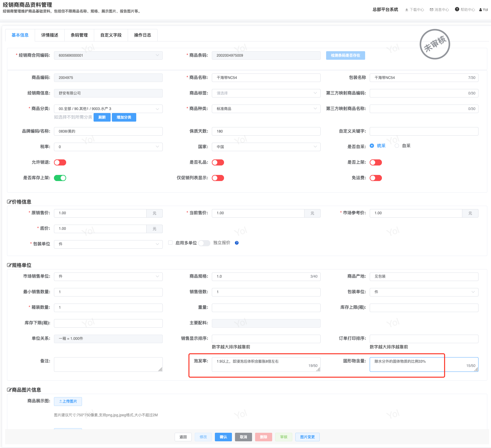491x448 pixels.
Task: Switch to the 基本信息 tab
Action: (20, 35)
